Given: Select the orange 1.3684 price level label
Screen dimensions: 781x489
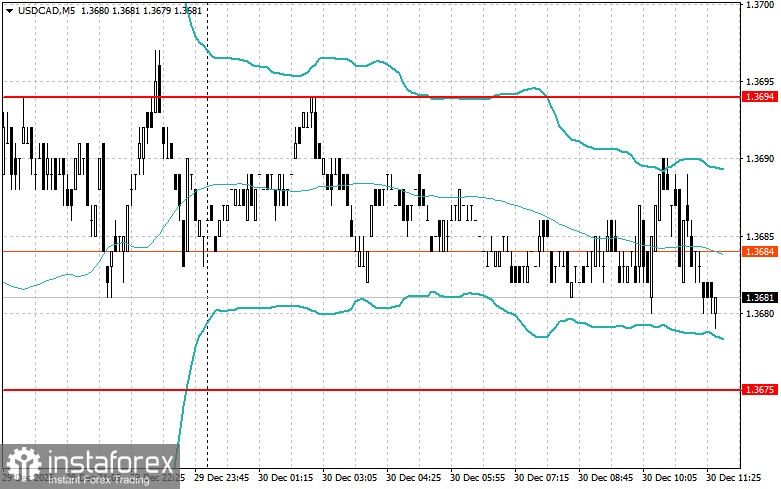Looking at the screenshot, I should [760, 251].
